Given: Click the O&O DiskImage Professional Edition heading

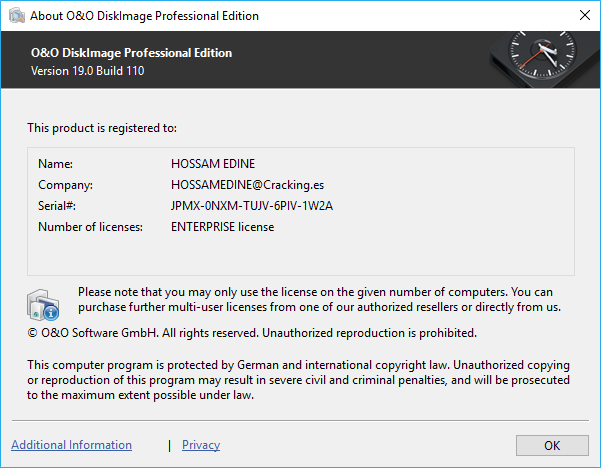Looking at the screenshot, I should click(131, 53).
